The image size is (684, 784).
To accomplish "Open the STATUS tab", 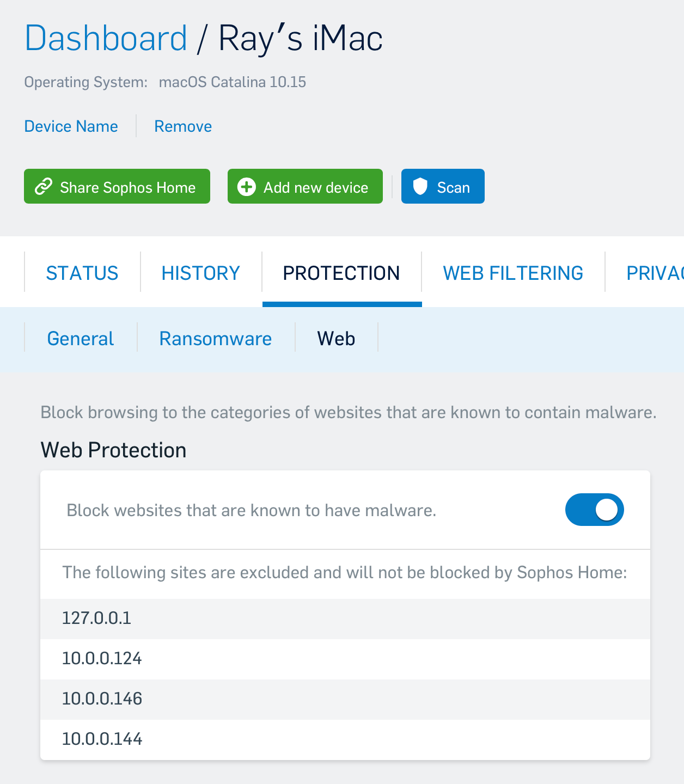I will pos(82,273).
